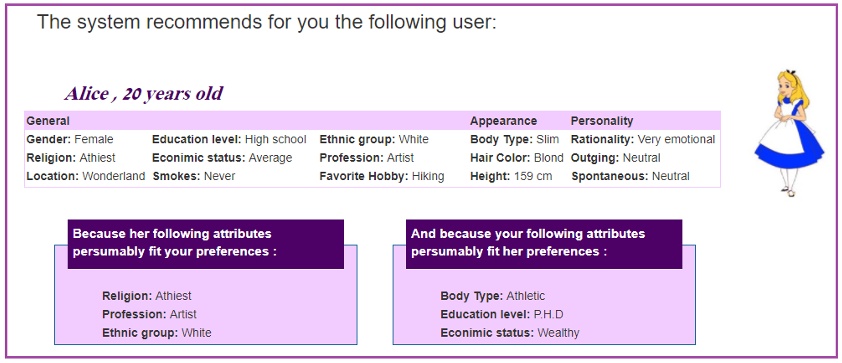
Task: Click 'Ethnic group: White' in her-attributes box
Action: click(157, 333)
